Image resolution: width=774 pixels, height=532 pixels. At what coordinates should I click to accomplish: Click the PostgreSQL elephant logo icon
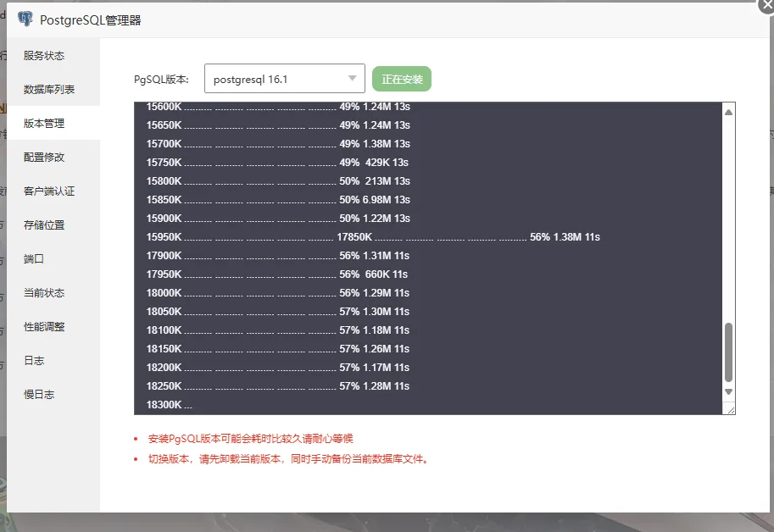click(x=25, y=19)
